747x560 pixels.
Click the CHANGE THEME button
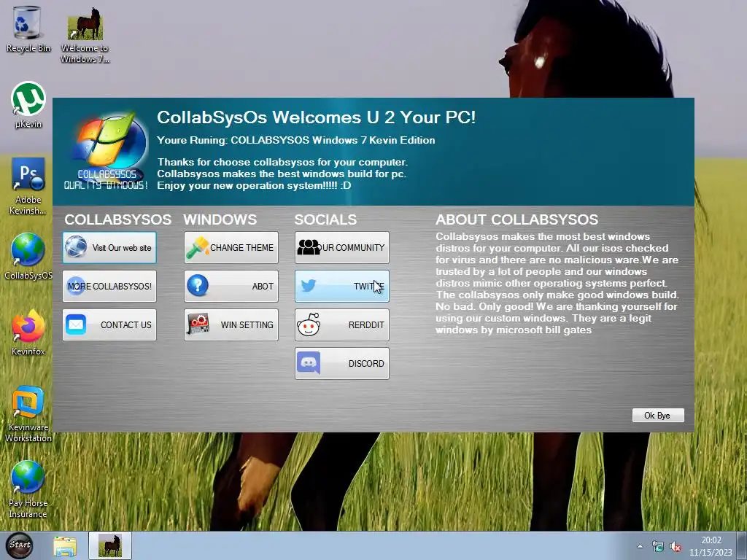[231, 248]
